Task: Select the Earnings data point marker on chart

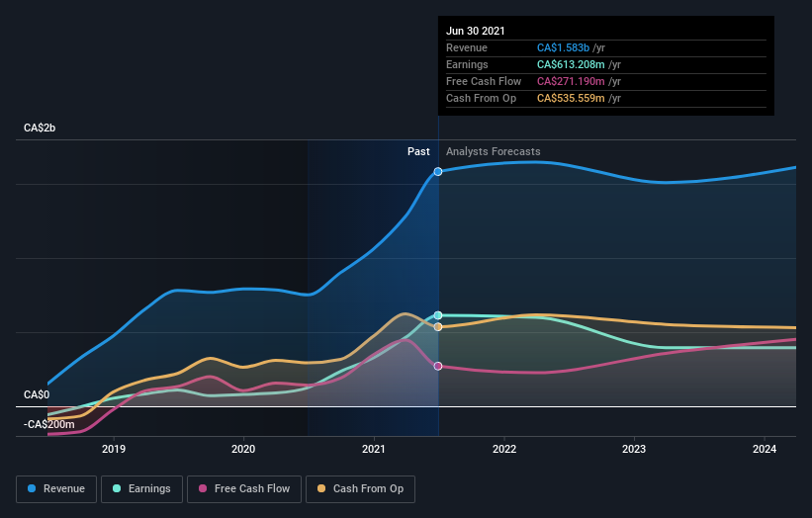Action: pos(438,315)
